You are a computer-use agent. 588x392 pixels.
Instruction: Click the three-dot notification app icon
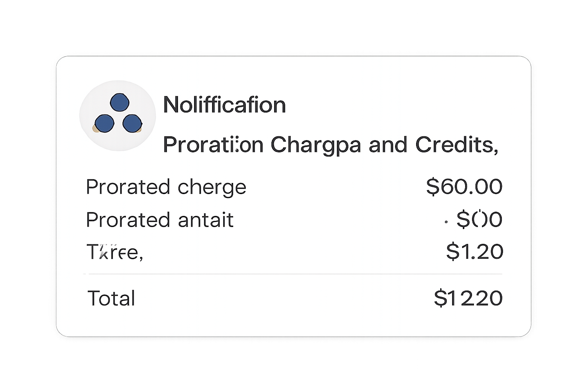[118, 116]
